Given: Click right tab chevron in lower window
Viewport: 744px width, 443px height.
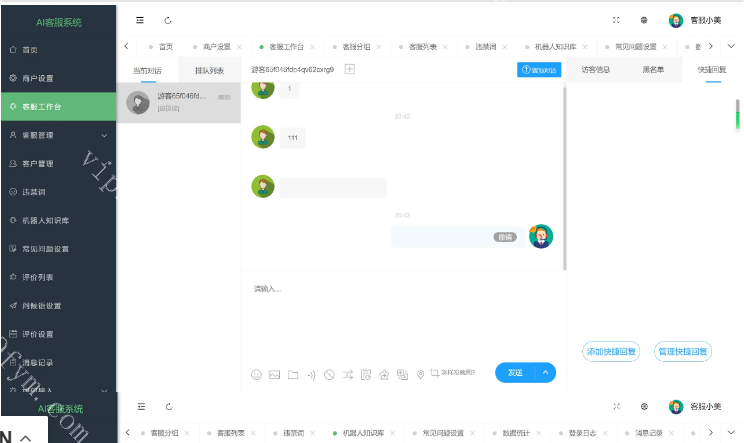Looking at the screenshot, I should (x=710, y=433).
